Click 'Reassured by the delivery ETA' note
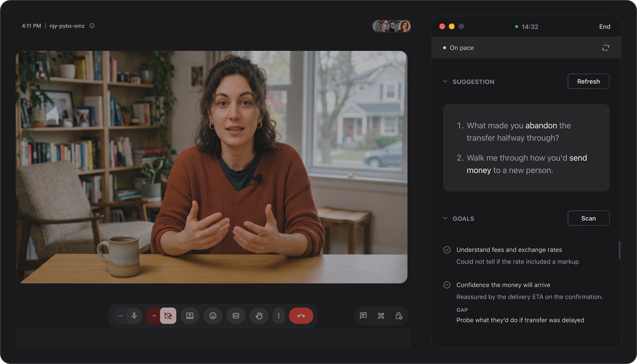 [530, 297]
